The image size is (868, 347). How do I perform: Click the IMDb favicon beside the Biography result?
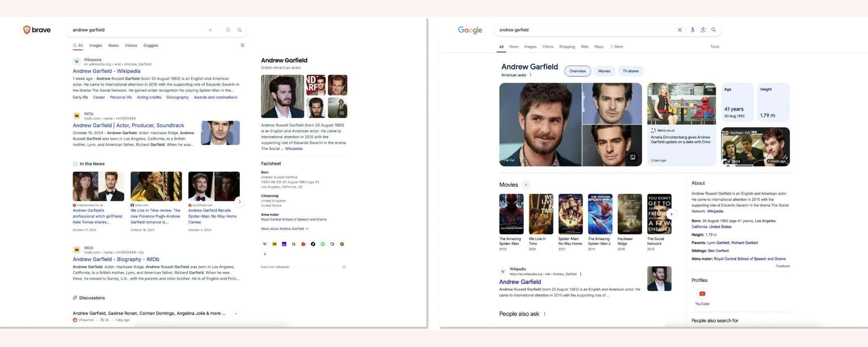pos(77,250)
